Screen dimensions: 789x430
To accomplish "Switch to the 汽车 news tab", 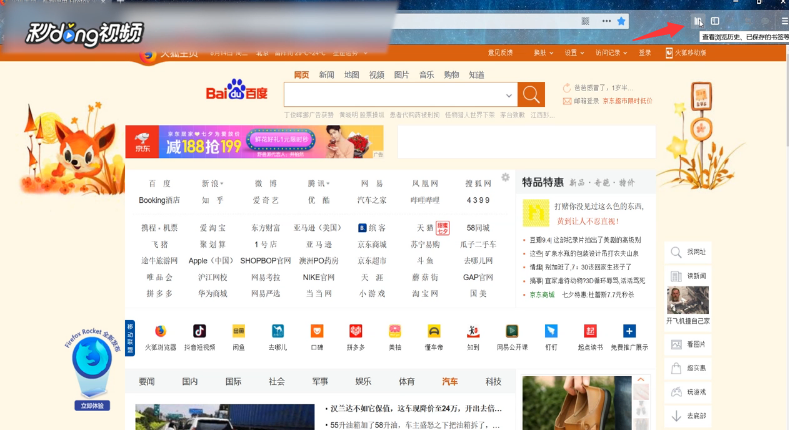I will 450,382.
